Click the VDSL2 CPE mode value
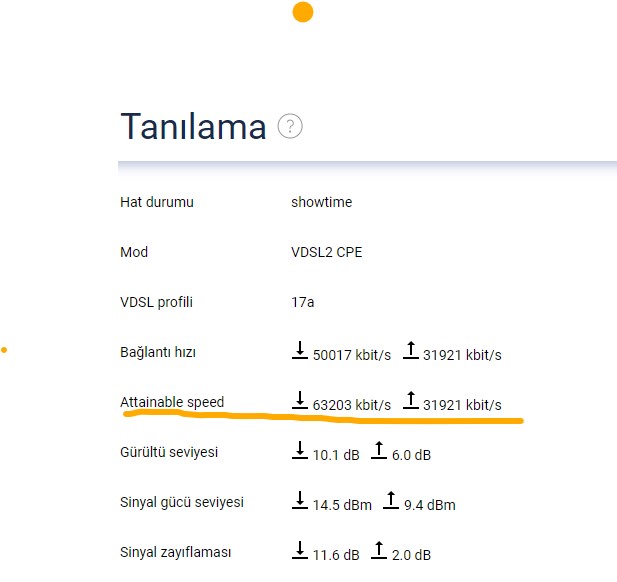 (x=327, y=252)
